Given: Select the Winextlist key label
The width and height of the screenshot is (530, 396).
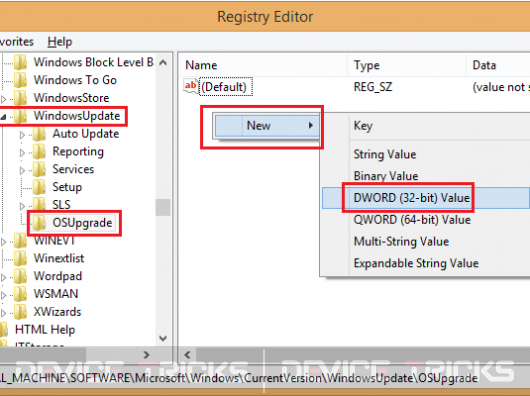Looking at the screenshot, I should pyautogui.click(x=59, y=258).
